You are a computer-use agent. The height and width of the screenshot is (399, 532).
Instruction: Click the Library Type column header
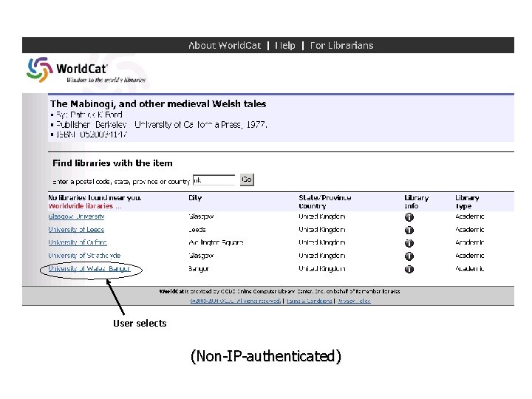point(467,202)
